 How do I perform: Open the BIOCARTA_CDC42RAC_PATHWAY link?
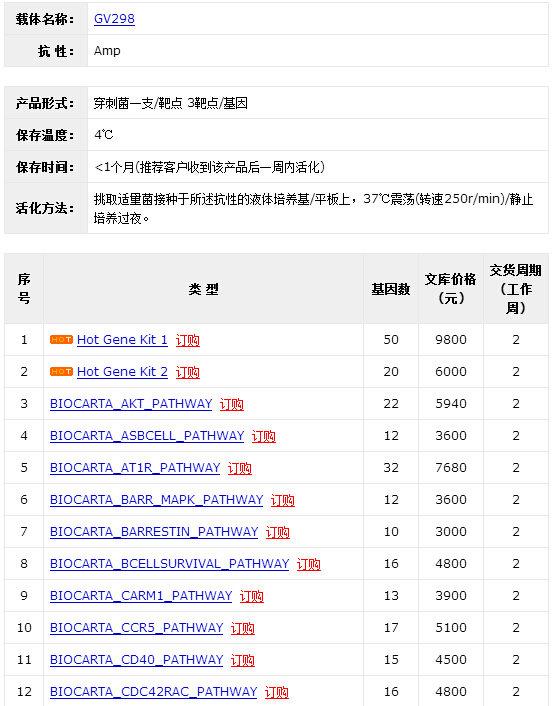point(153,692)
